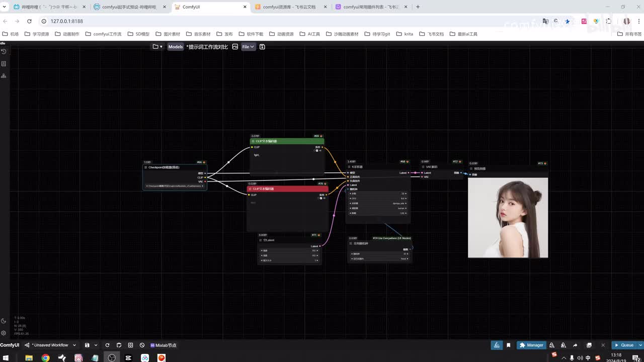Click the steps value field in the K采样器 node
Screen dimensions: 644x362
click(x=378, y=194)
